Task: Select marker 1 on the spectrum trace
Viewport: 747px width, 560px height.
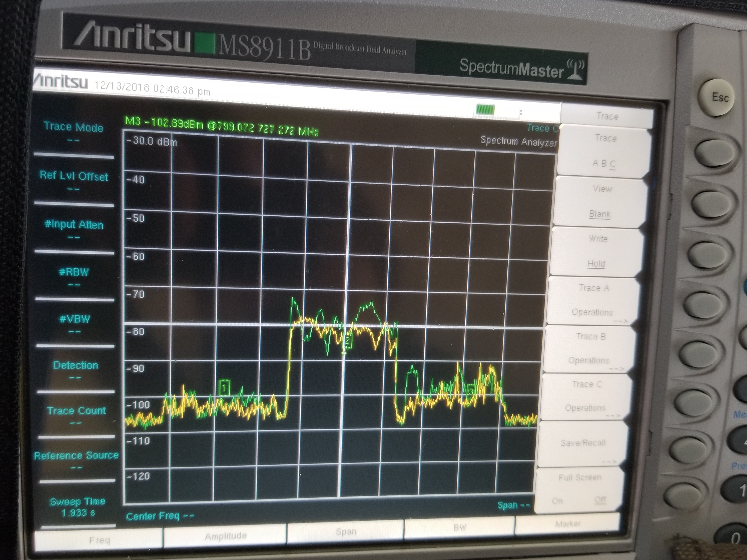Action: click(x=225, y=387)
